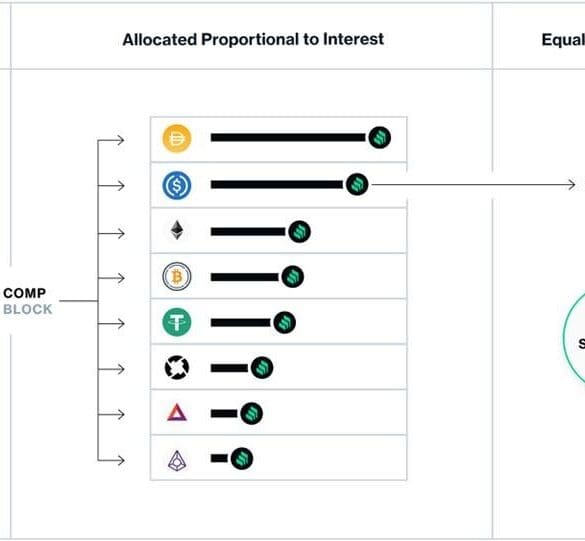The height and width of the screenshot is (541, 585).
Task: Select the BAT triangle icon
Action: (x=177, y=413)
